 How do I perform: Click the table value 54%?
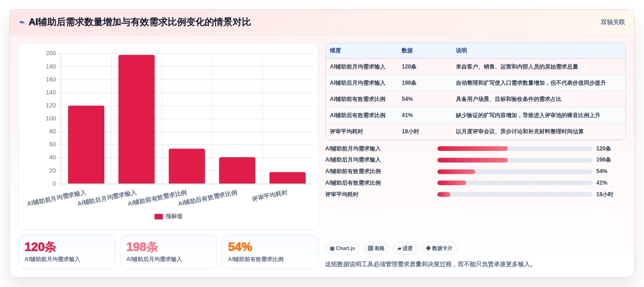pos(407,99)
